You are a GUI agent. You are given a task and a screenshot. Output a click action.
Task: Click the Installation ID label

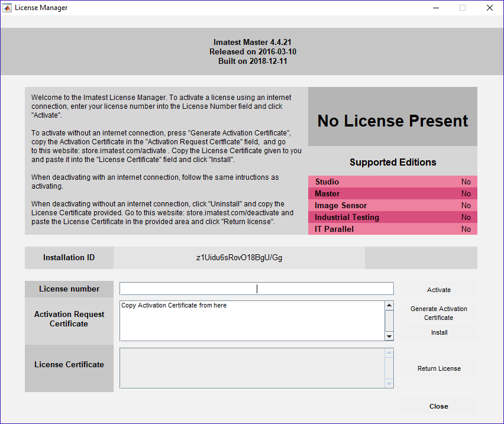pos(69,258)
